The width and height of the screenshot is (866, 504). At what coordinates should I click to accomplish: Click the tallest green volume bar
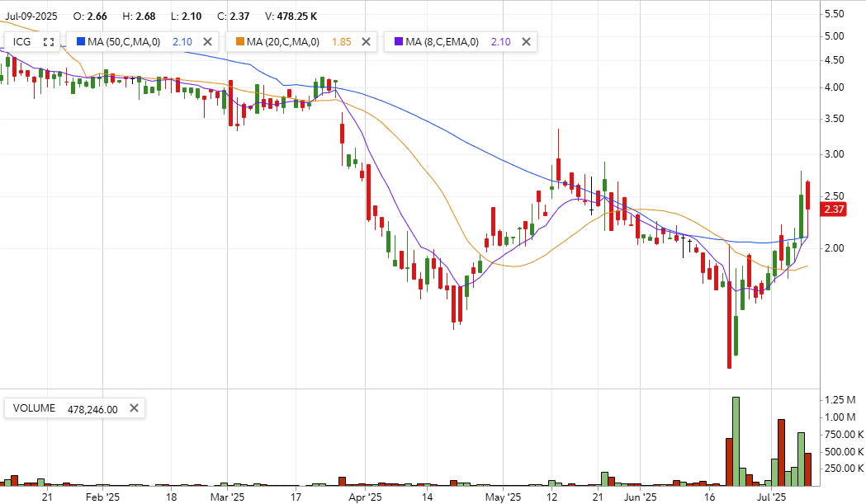point(736,441)
